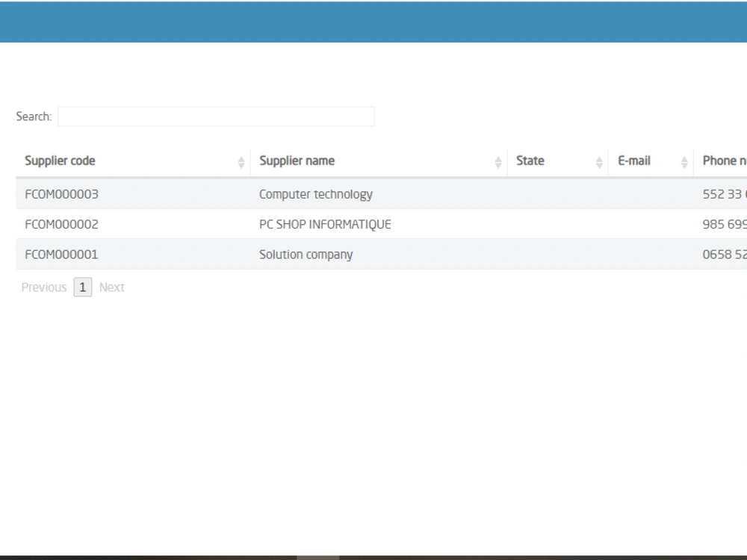Sort by Supplier name column header
Screen dimensions: 747x560
pyautogui.click(x=379, y=161)
